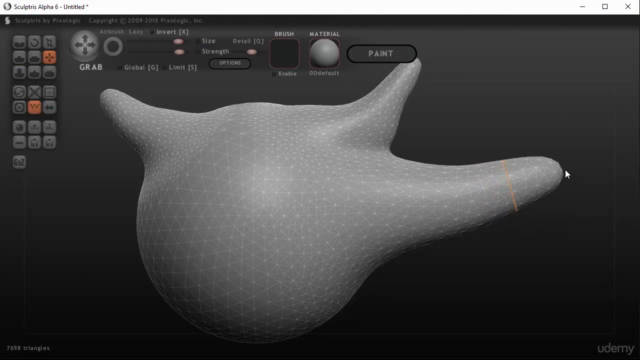This screenshot has height=360, width=640.
Task: Select the Flatten sculpting tool
Action: click(x=34, y=57)
